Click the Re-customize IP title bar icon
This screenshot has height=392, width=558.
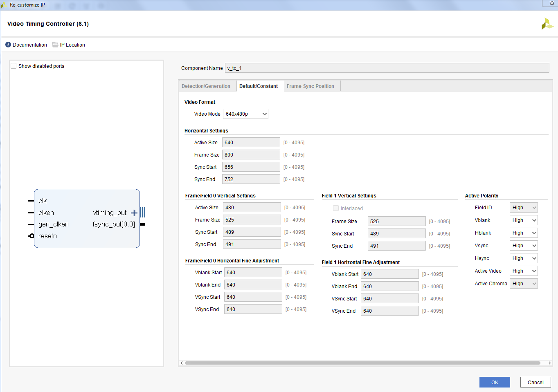[x=4, y=5]
